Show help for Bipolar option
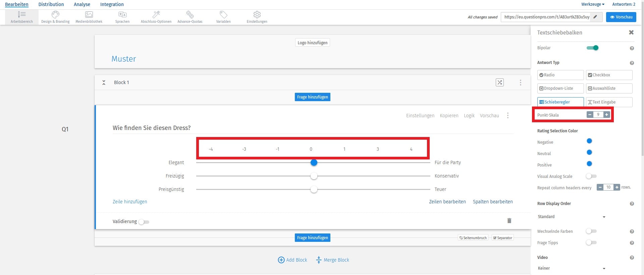The width and height of the screenshot is (644, 275). 632,48
